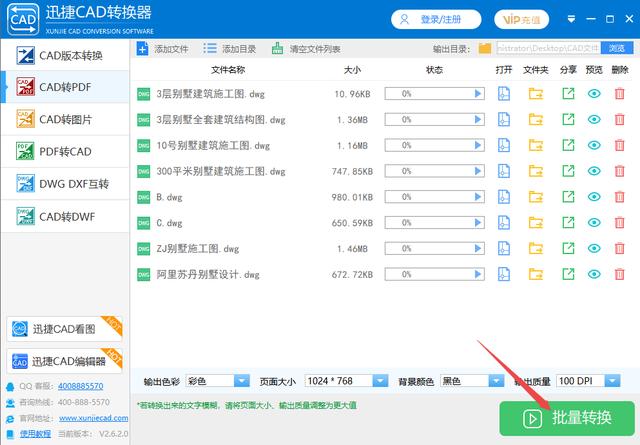The height and width of the screenshot is (445, 640).
Task: Delete 阿里苏丹别墅设计.dwg from list
Action: 620,274
